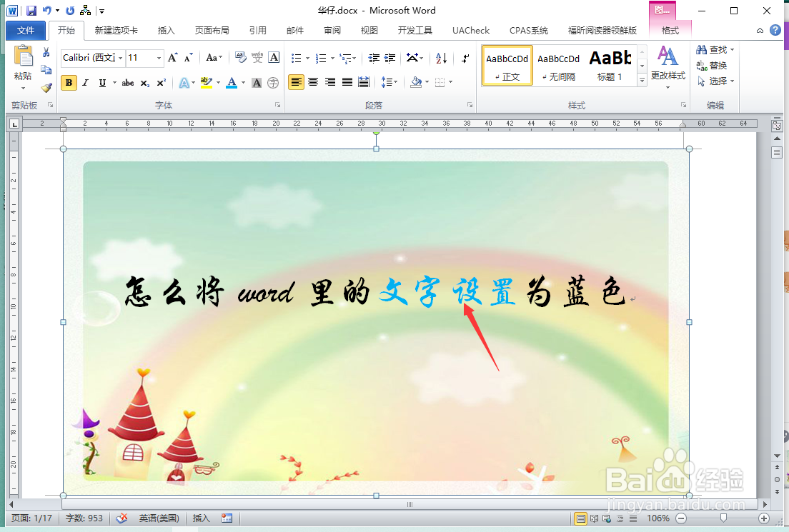Open the Select 选择 dropdown
The width and height of the screenshot is (789, 532).
click(x=715, y=81)
